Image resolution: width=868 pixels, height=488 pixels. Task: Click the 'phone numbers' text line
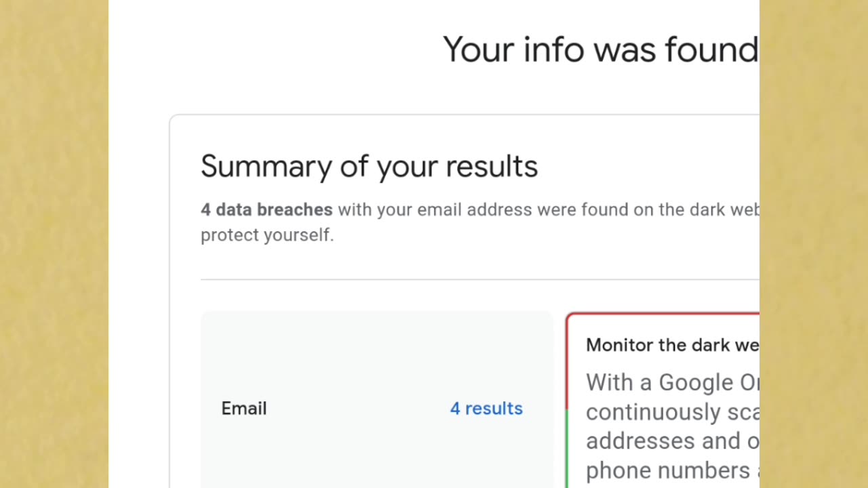[x=672, y=470]
